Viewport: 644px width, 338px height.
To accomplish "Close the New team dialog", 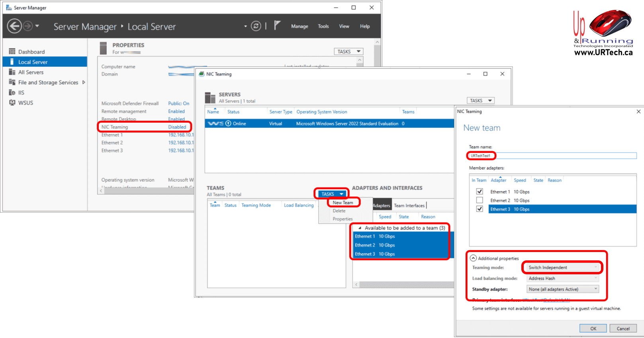I will [638, 111].
